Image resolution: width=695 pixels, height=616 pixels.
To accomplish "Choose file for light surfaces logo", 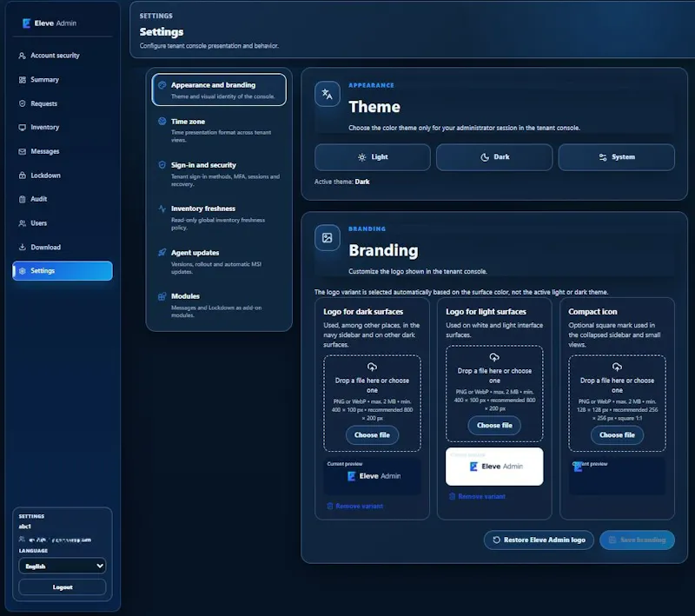I will [494, 425].
